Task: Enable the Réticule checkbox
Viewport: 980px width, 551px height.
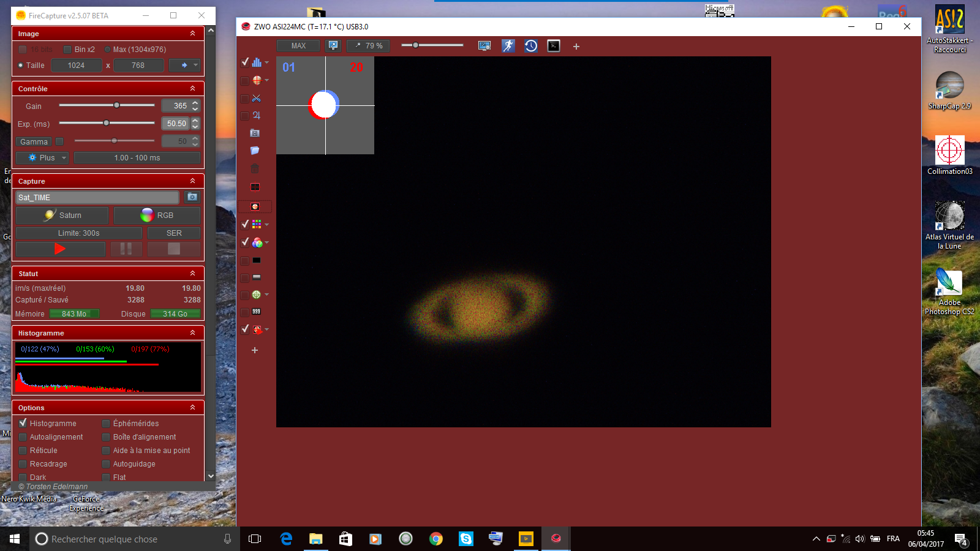Action: click(x=23, y=451)
